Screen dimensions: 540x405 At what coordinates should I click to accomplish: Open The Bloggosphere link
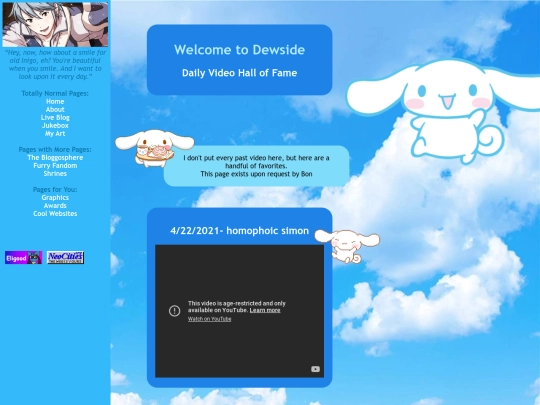(x=55, y=157)
